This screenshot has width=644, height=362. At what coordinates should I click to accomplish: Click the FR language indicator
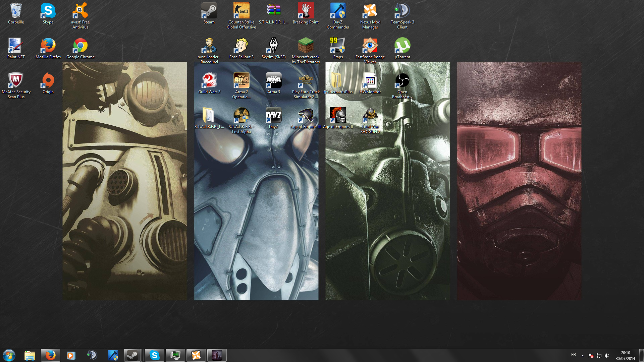[574, 355]
